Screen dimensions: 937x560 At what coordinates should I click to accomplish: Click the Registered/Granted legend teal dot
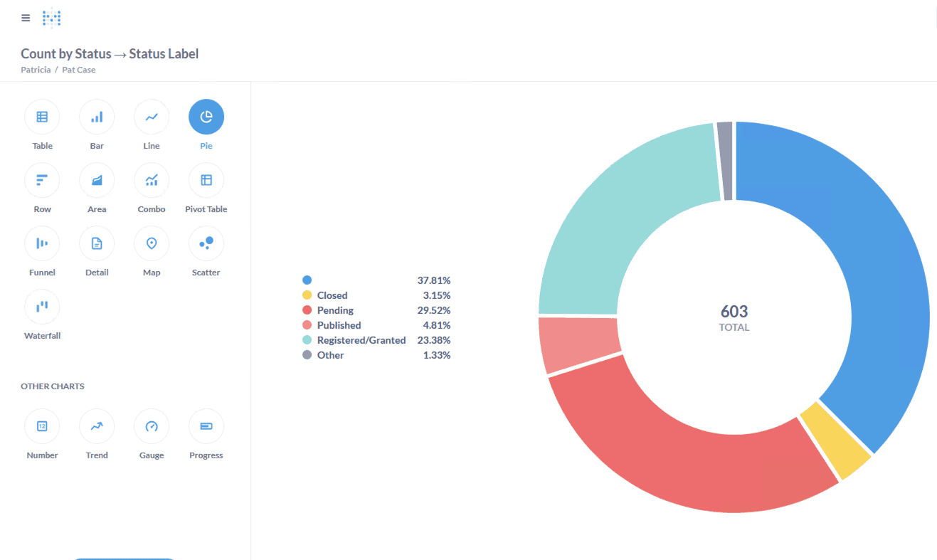[x=307, y=340]
